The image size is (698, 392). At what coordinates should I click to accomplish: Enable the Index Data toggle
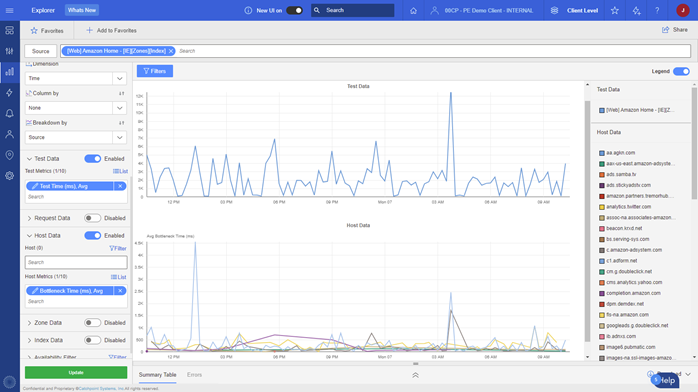[93, 340]
